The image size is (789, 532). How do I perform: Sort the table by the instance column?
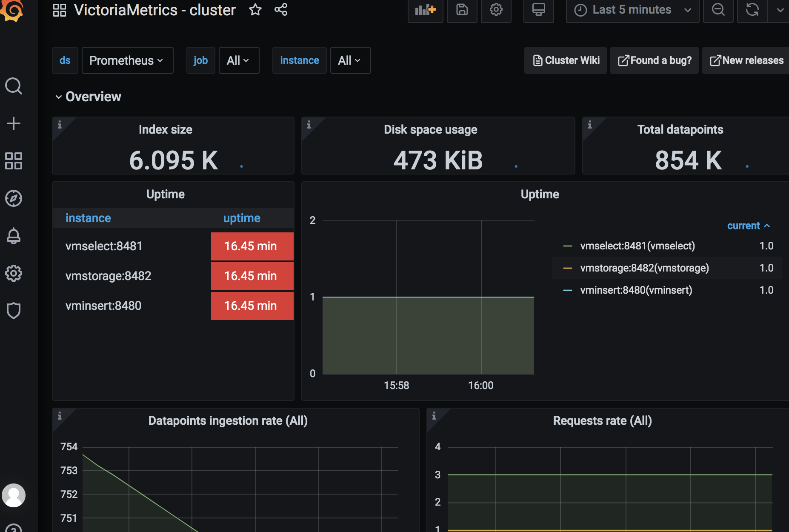(x=88, y=218)
